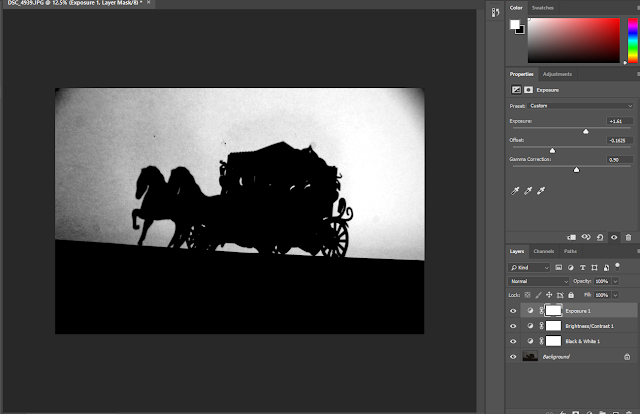Select the Layers tab
Viewport: 640px width, 414px height.
(517, 251)
